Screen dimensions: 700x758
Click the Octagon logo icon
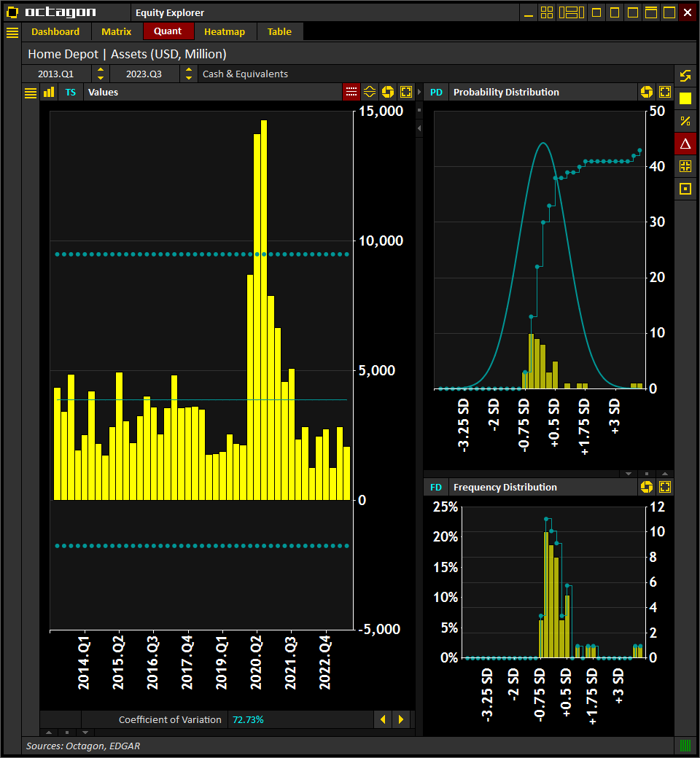[12, 12]
